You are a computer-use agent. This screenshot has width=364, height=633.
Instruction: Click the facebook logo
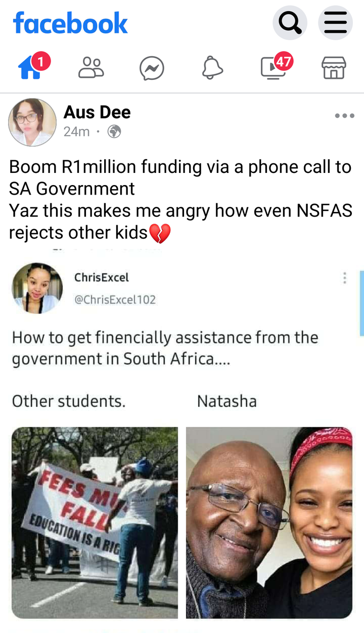[x=70, y=23]
